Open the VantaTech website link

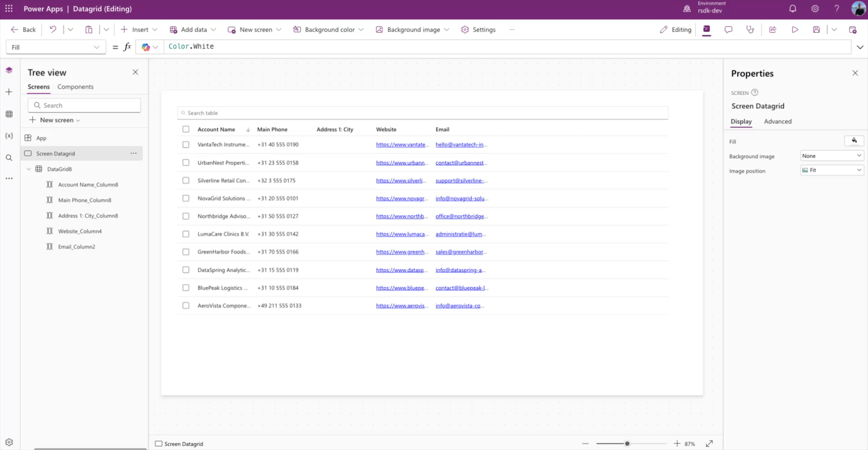(x=402, y=145)
